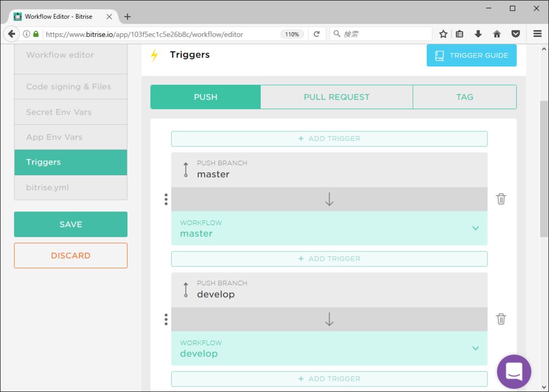Image resolution: width=549 pixels, height=392 pixels.
Task: Click the DISCARD button
Action: click(x=71, y=255)
